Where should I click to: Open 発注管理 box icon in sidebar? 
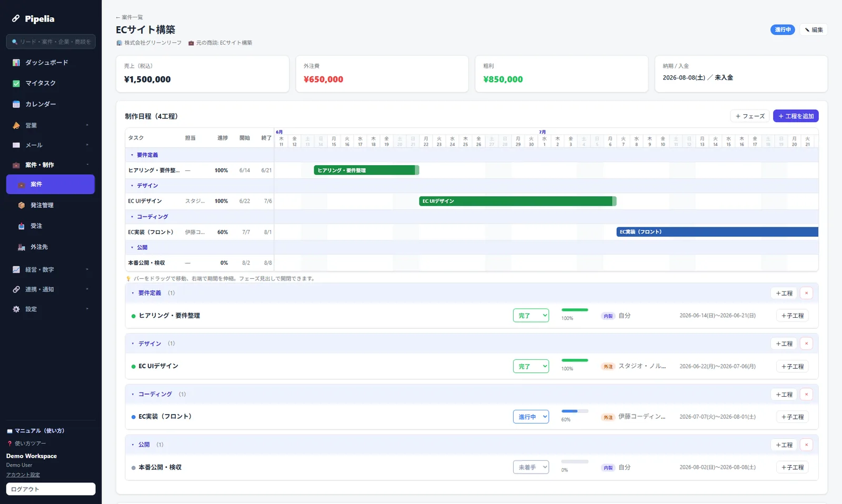tap(22, 205)
